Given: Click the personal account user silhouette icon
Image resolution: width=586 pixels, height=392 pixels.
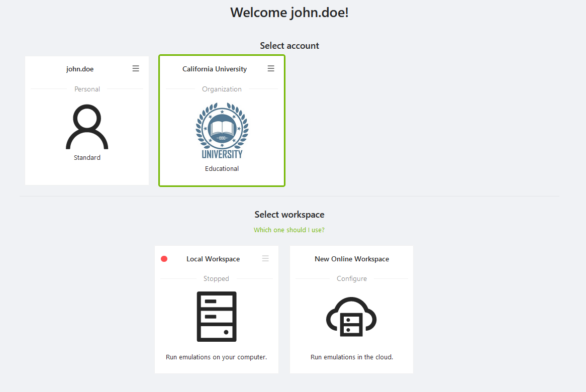Looking at the screenshot, I should (x=87, y=127).
